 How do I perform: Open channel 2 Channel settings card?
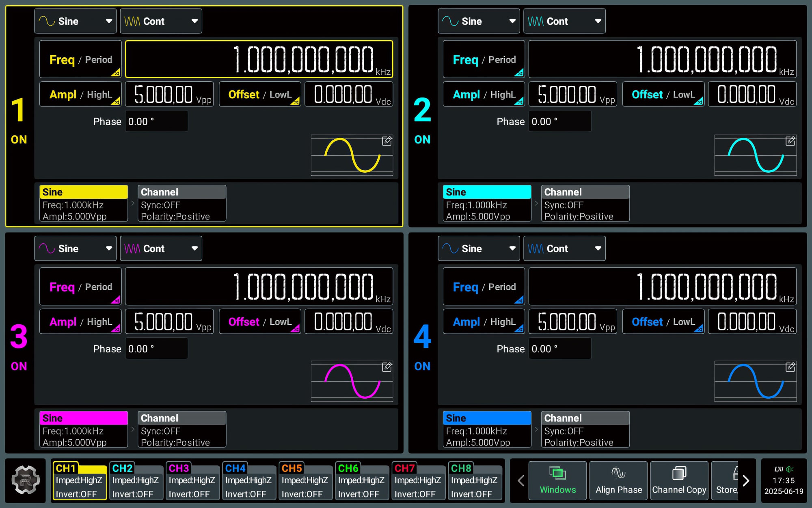[x=585, y=203]
